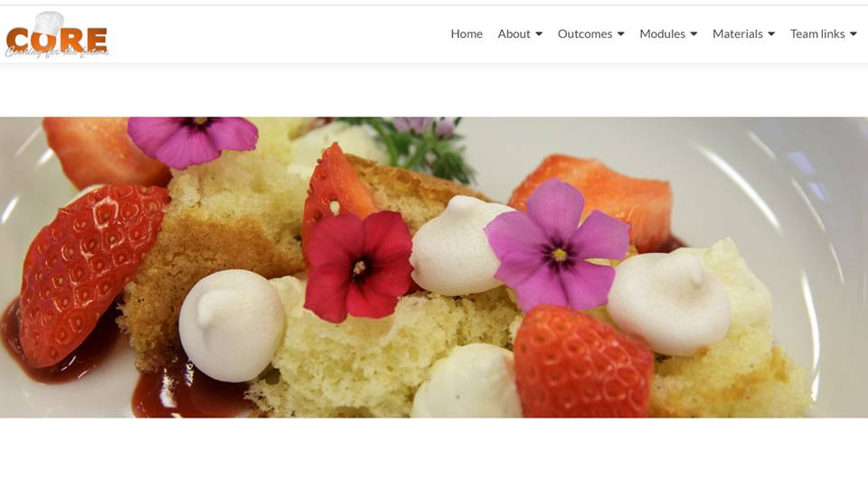Go to the Home page
This screenshot has width=868, height=488.
tap(467, 33)
